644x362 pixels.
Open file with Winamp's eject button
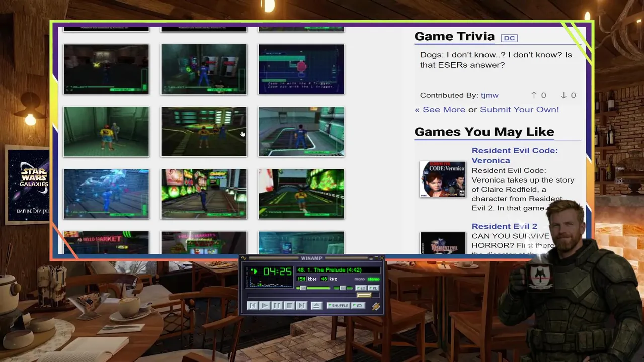tap(316, 306)
